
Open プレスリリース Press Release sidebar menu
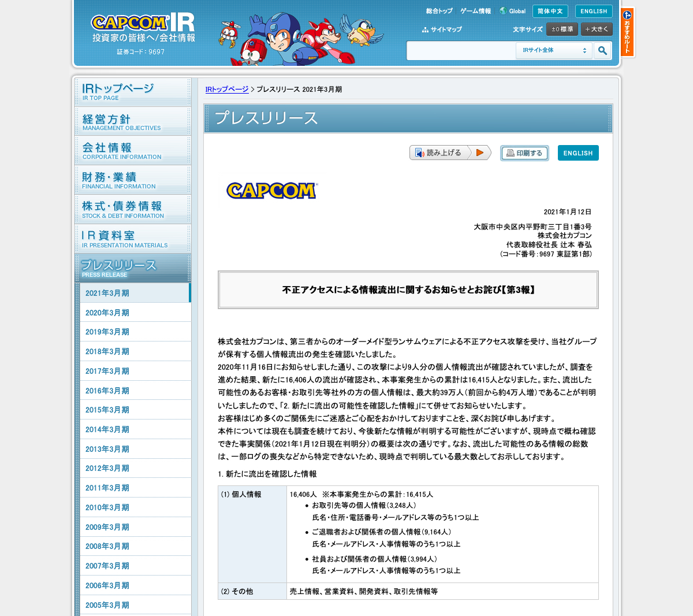point(133,268)
